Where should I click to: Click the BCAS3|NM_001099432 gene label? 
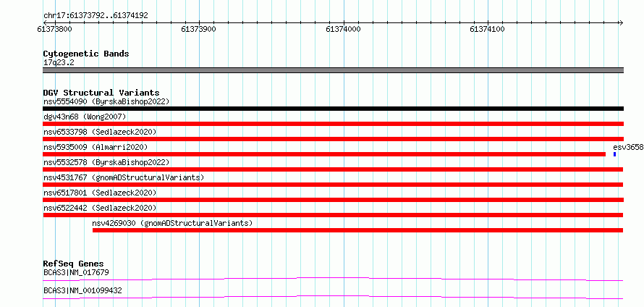coord(82,290)
